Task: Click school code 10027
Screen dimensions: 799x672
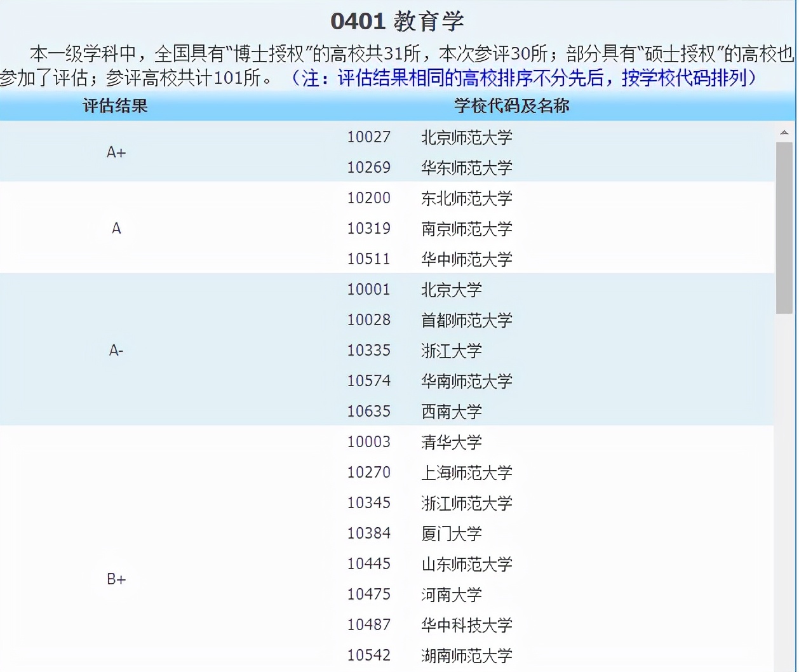Action: (370, 137)
